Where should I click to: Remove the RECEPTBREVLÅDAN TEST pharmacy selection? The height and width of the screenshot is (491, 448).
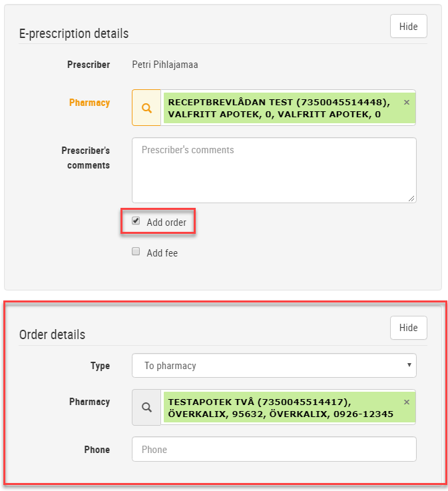406,103
